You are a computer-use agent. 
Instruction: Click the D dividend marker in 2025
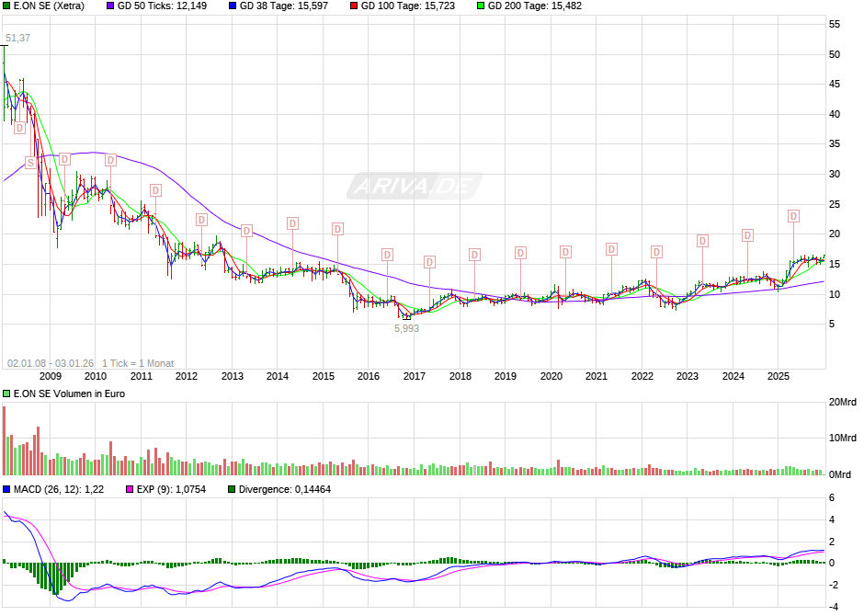click(793, 216)
